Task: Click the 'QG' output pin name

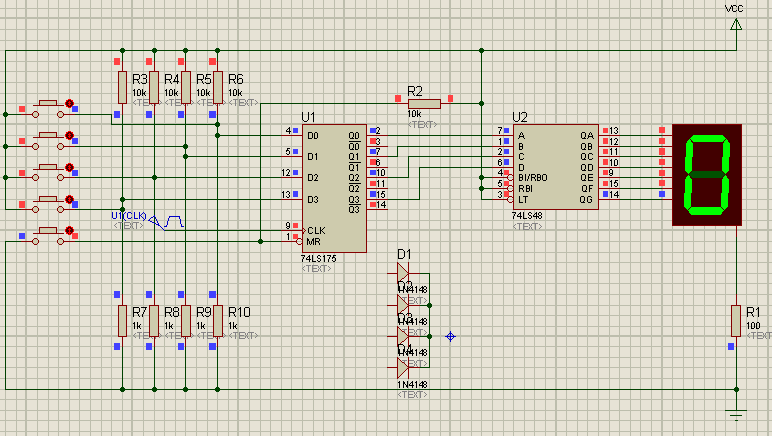Action: point(586,199)
